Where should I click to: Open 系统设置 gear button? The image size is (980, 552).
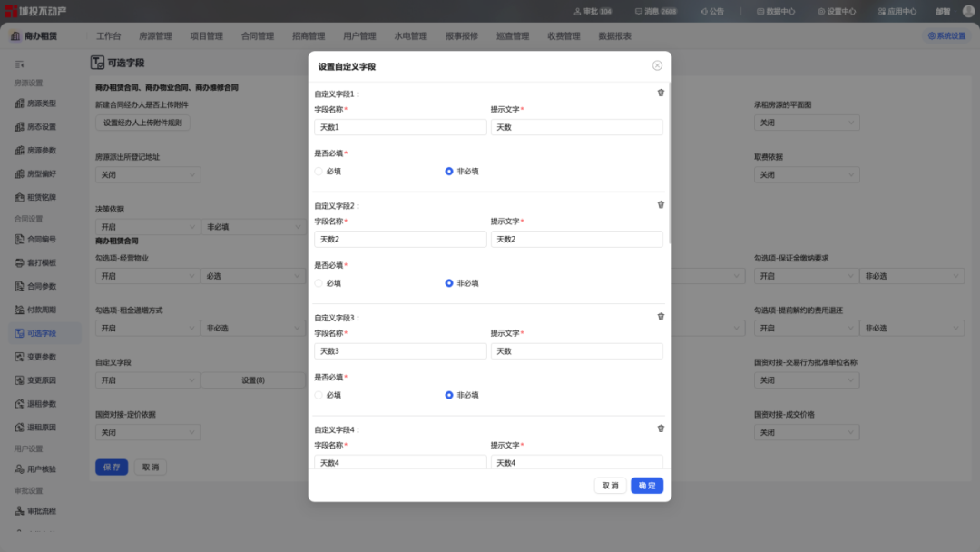tap(946, 36)
